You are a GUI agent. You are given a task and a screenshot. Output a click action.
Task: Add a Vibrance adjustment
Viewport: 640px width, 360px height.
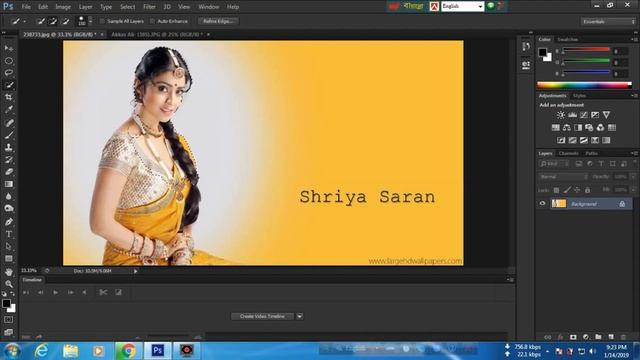[607, 115]
